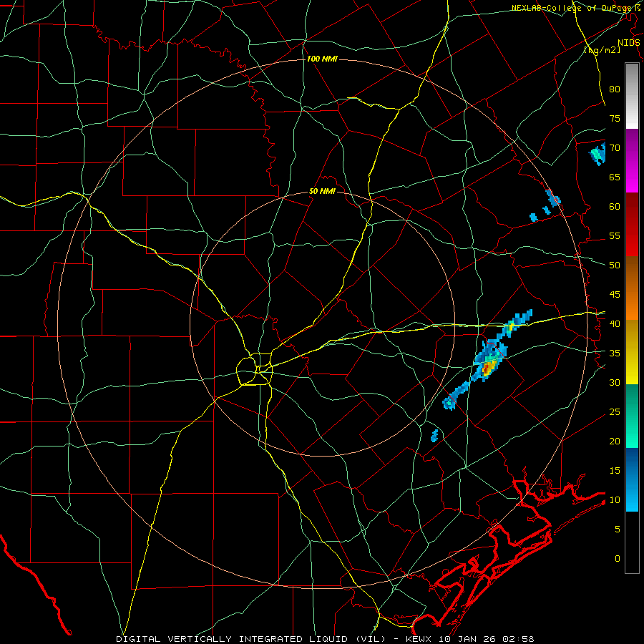Click the yellow pixel on the echo crossing the highway
The height and width of the screenshot is (644, 644).
(x=512, y=327)
